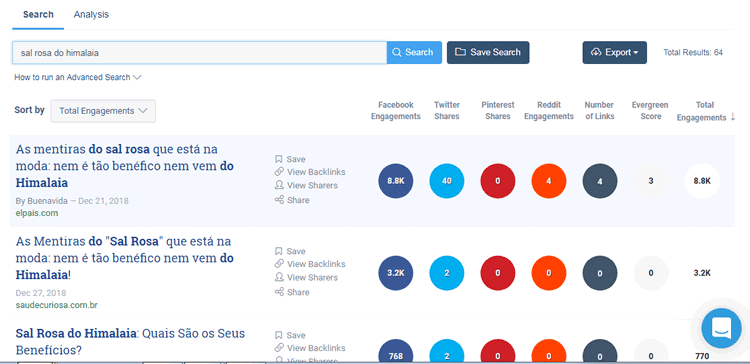Open 'Sal Rosa do Himalaia: Quais São os Seus Benefícios?'

click(x=130, y=342)
